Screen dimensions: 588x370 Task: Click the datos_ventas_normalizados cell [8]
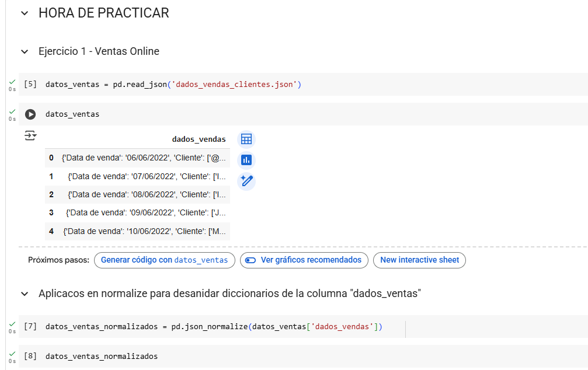point(304,356)
